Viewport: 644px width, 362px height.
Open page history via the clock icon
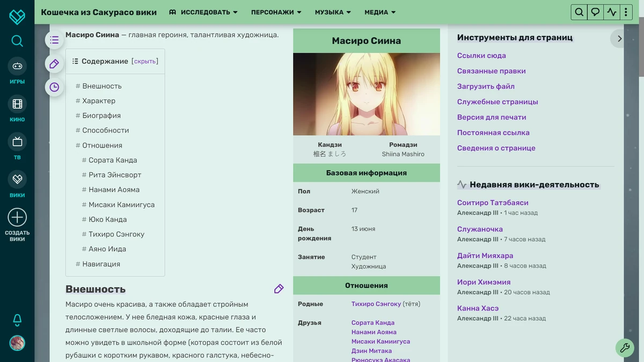click(54, 86)
